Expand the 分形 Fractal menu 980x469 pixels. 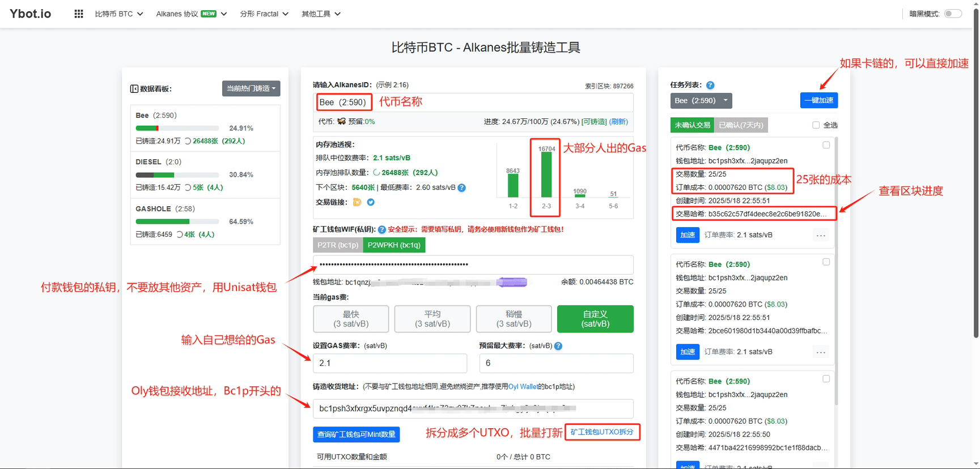[x=264, y=14]
